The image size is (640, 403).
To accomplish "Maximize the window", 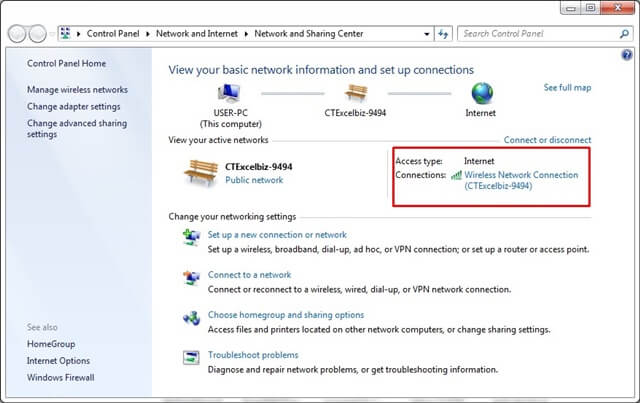I will coord(590,8).
